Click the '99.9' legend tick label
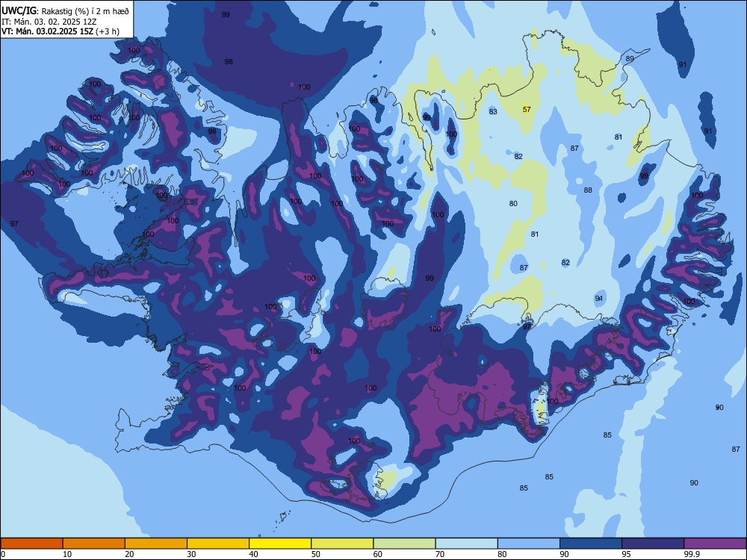The width and height of the screenshot is (747, 560). [x=691, y=554]
